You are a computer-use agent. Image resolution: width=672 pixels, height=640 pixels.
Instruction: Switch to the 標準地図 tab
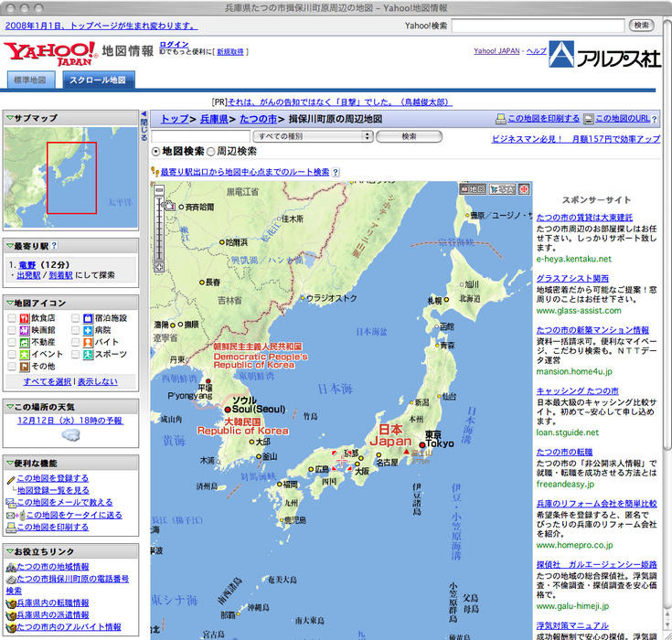point(30,80)
